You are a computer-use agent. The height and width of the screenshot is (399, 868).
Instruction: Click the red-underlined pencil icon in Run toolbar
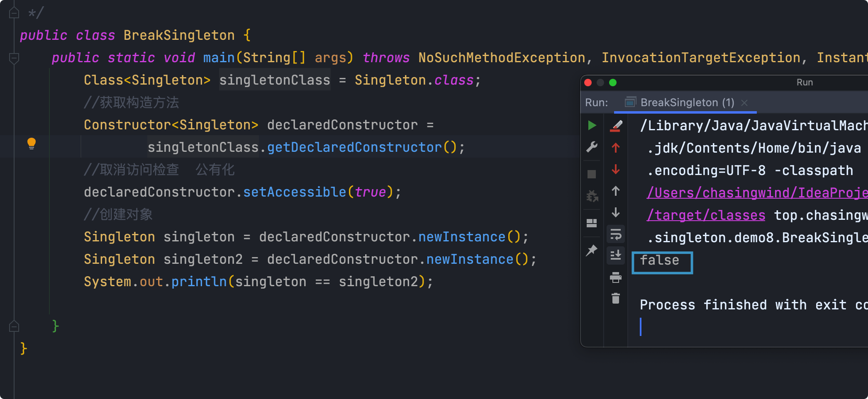(x=616, y=126)
